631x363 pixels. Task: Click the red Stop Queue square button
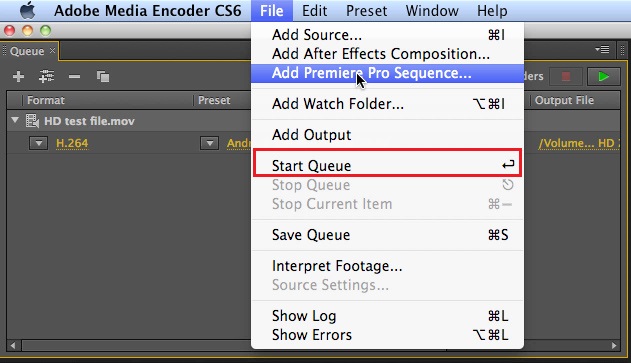(x=565, y=76)
